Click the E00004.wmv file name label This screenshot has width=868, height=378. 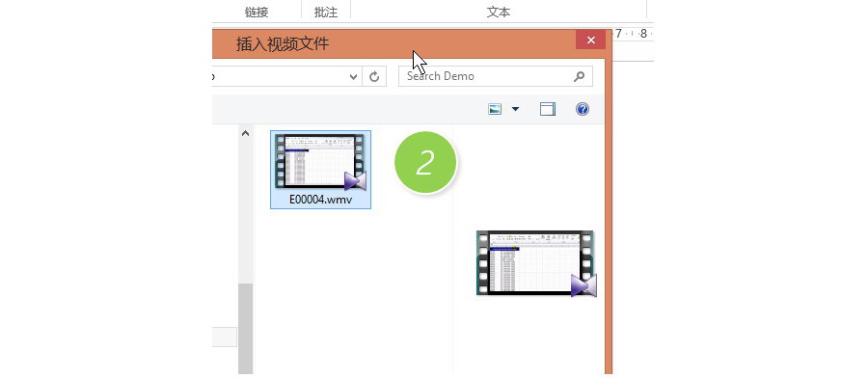320,200
